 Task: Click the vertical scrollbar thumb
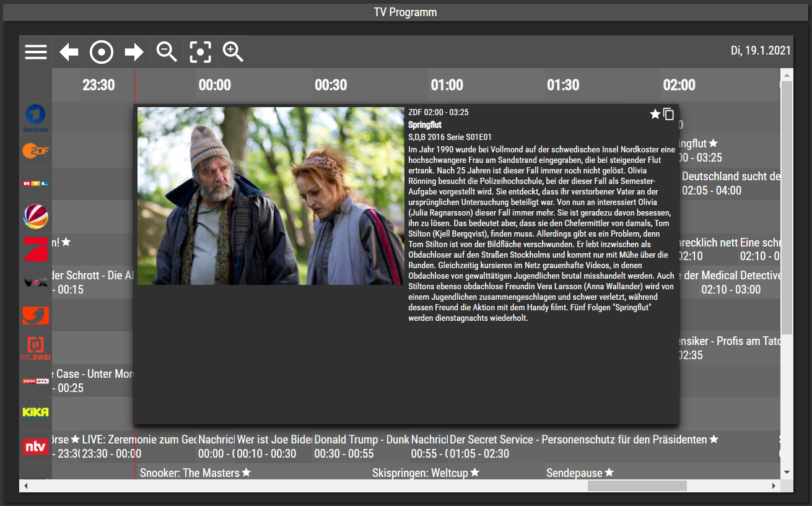787,208
